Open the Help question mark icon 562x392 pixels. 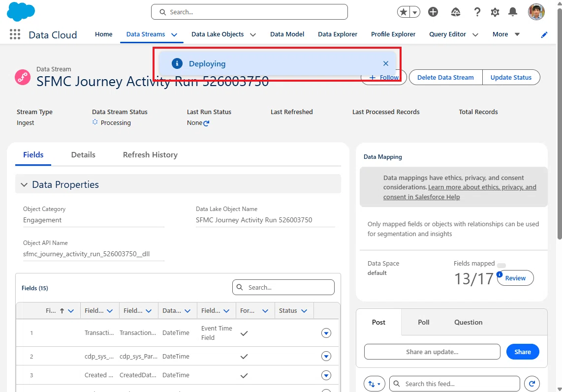(x=477, y=12)
